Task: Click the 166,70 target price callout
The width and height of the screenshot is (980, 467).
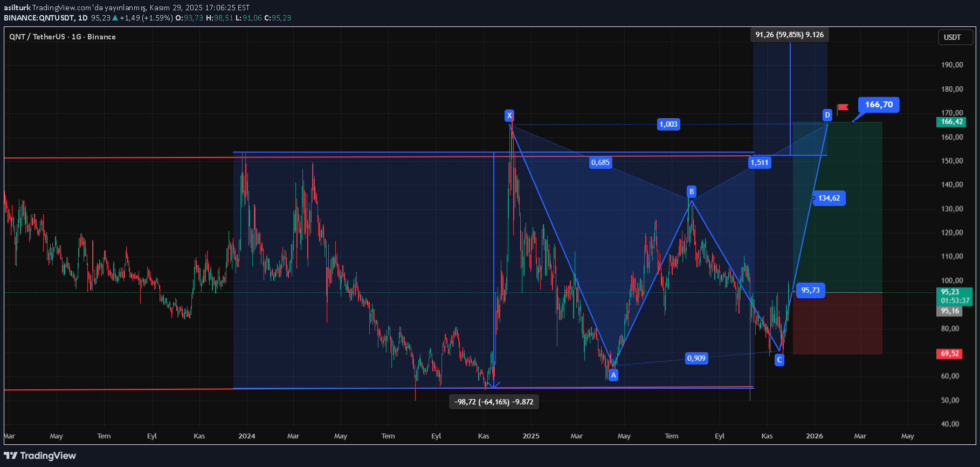Action: click(878, 105)
